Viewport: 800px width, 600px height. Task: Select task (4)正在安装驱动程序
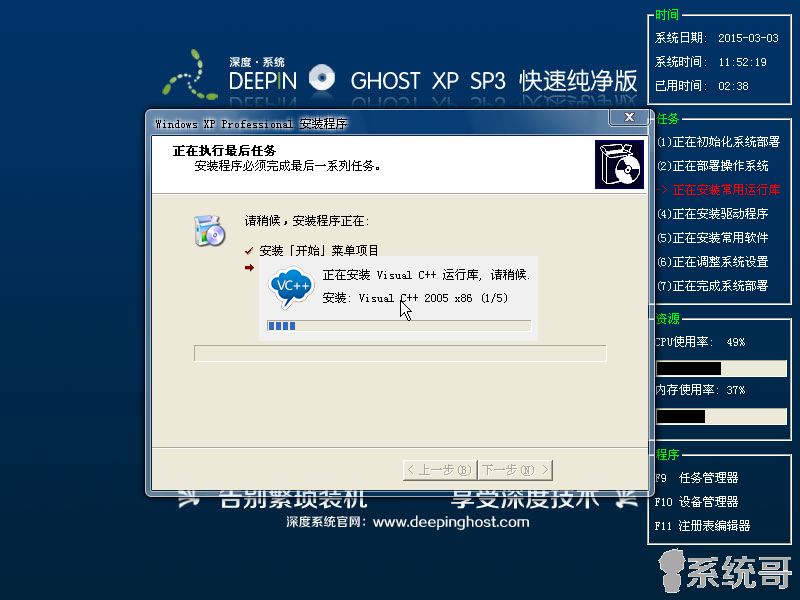point(713,214)
